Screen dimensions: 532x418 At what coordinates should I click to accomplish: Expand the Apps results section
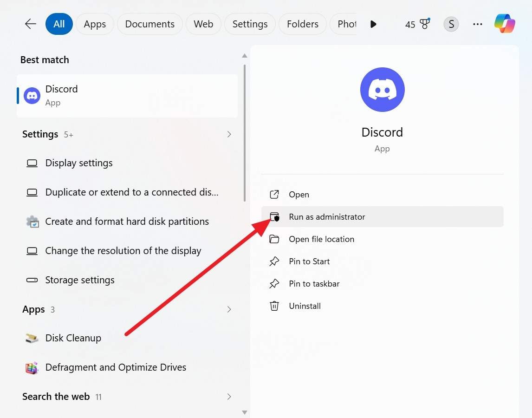click(229, 309)
